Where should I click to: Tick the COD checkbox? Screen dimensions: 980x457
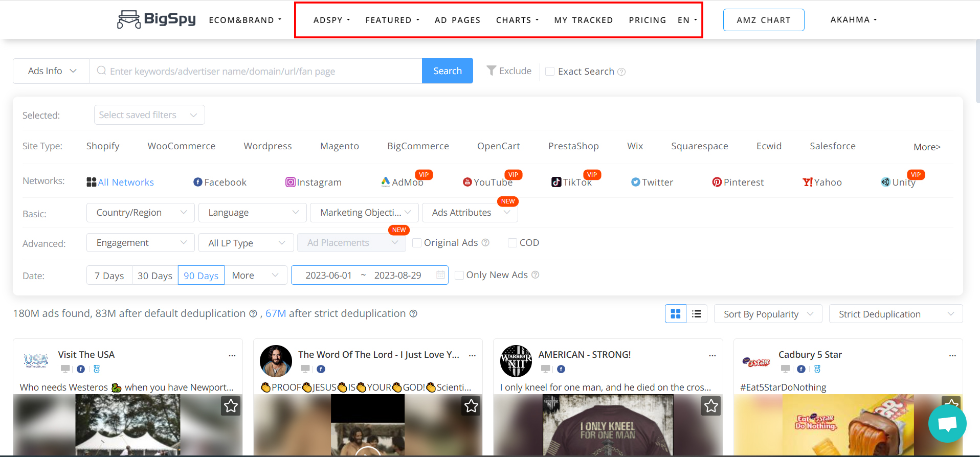point(512,243)
